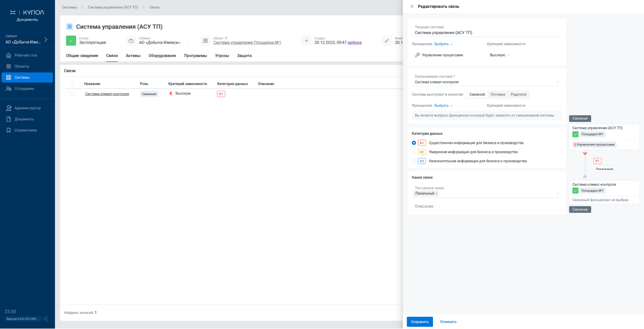
Task: Select K1 Существенная информация radio
Action: click(x=414, y=143)
